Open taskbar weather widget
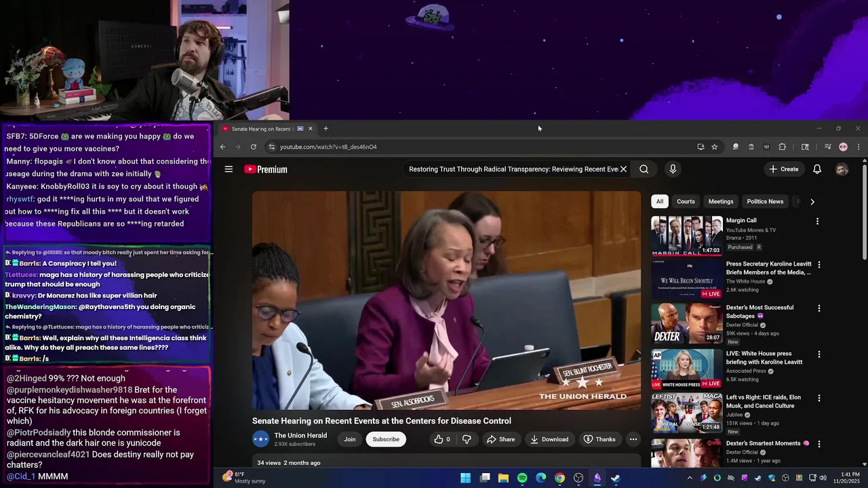 click(244, 478)
